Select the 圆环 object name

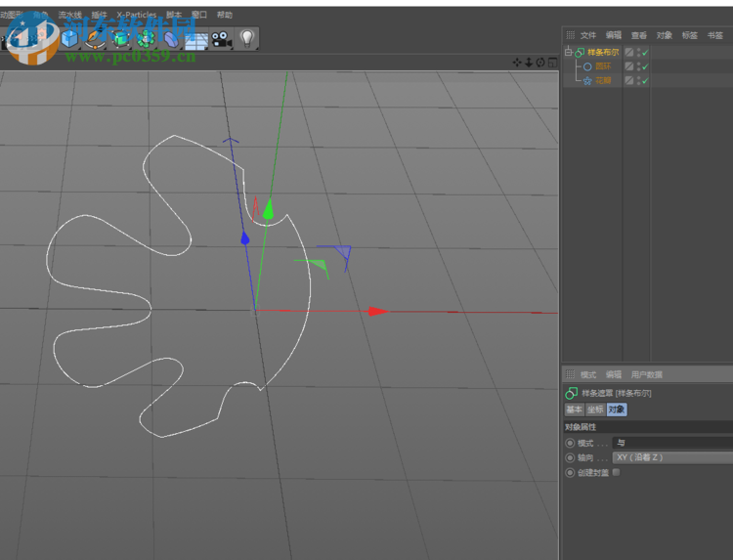click(603, 66)
